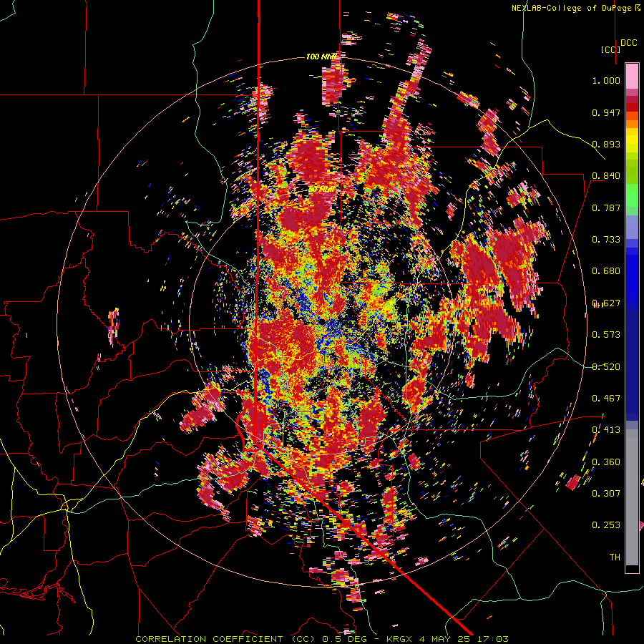The image size is (644, 644).
Task: Click the 50 NM range ring label
Action: tap(321, 189)
